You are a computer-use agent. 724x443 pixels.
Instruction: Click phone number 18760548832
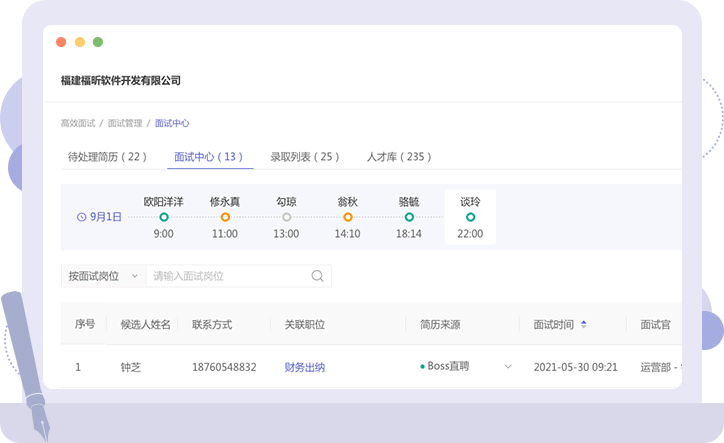tap(224, 367)
